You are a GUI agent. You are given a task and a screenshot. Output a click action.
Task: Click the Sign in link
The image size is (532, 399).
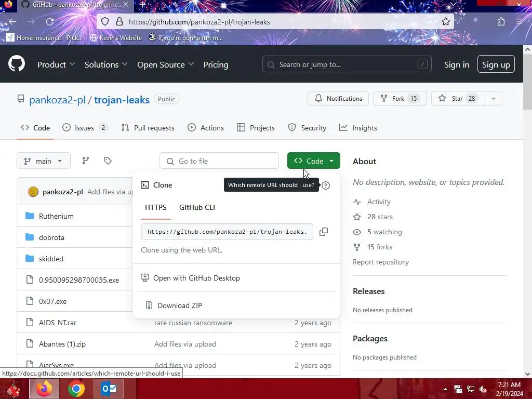457,64
